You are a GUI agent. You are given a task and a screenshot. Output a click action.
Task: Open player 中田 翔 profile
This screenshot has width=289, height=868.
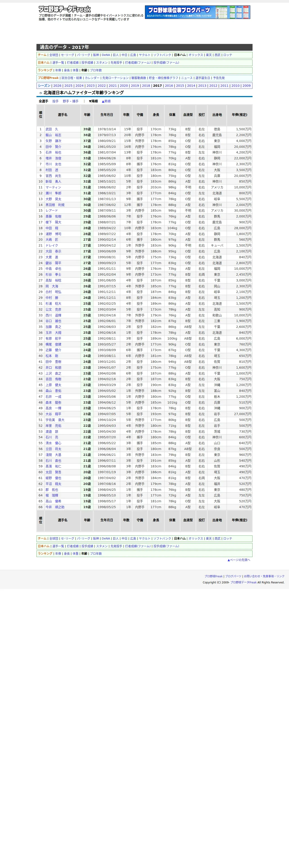click(x=52, y=228)
